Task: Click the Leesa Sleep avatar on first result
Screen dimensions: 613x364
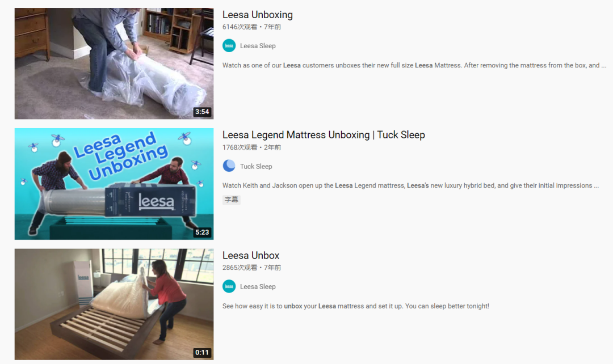Action: click(229, 46)
